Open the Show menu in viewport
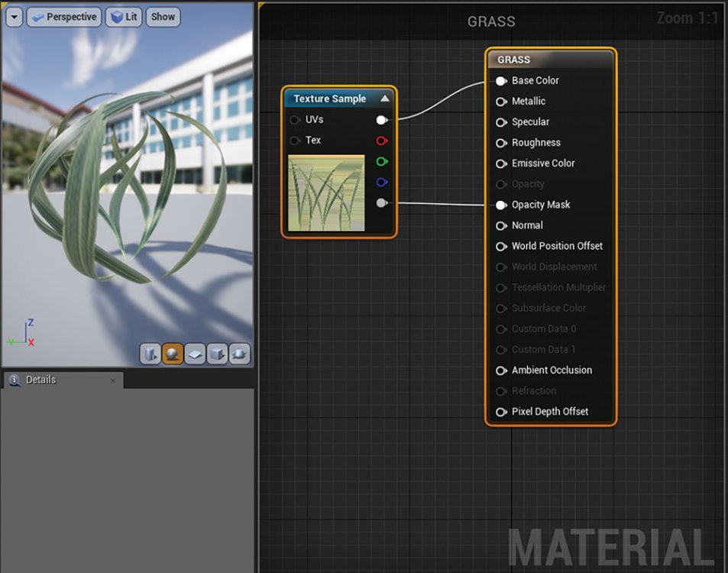The height and width of the screenshot is (573, 728). 163,17
